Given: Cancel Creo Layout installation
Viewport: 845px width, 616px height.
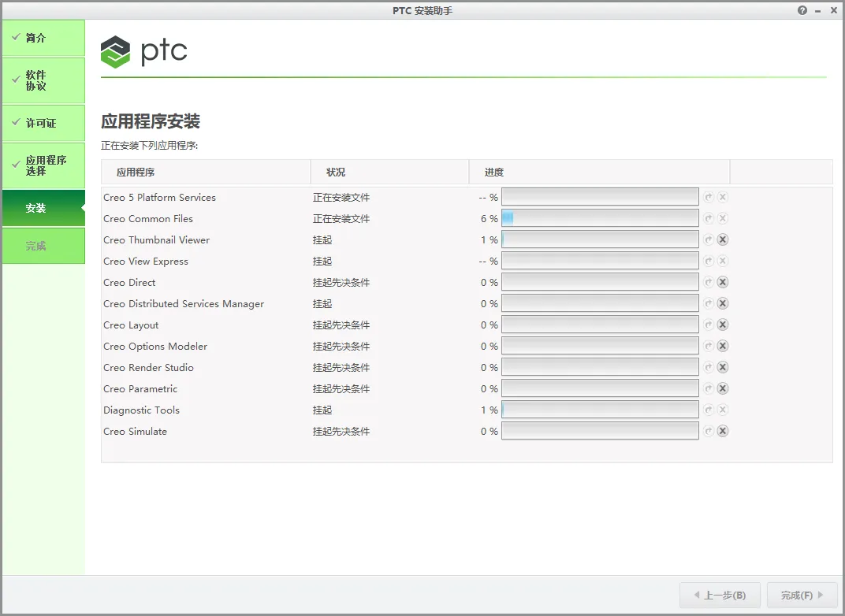Looking at the screenshot, I should [x=723, y=325].
